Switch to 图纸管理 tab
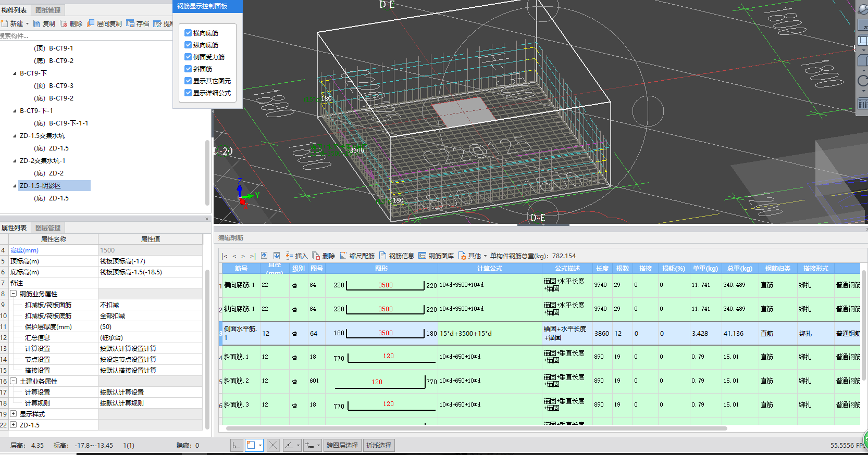The width and height of the screenshot is (868, 455). 48,10
